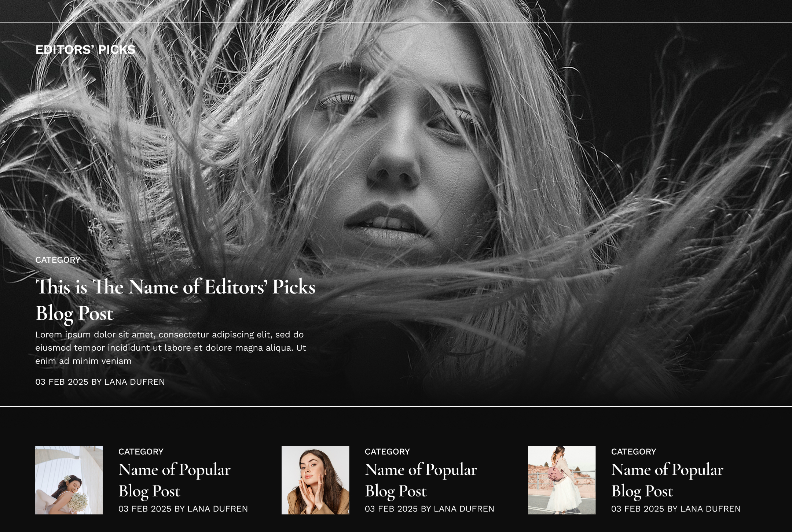792x532 pixels.
Task: Click the Lorem ipsum excerpt in the hero
Action: [x=170, y=347]
